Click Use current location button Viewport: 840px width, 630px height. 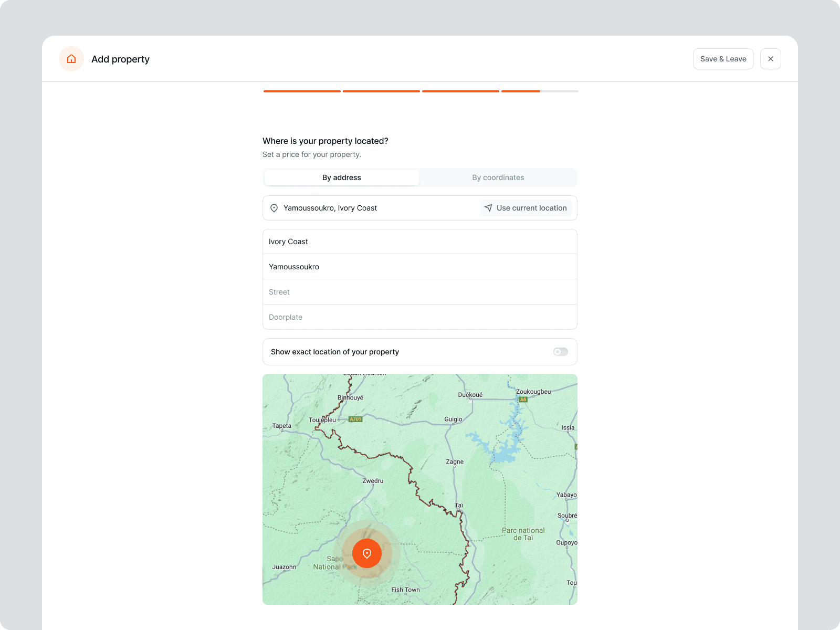(526, 208)
